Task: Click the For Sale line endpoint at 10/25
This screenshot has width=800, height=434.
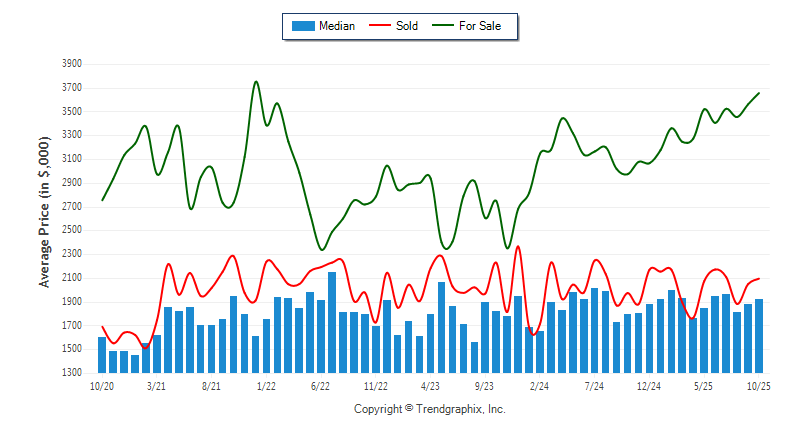Action: [759, 93]
